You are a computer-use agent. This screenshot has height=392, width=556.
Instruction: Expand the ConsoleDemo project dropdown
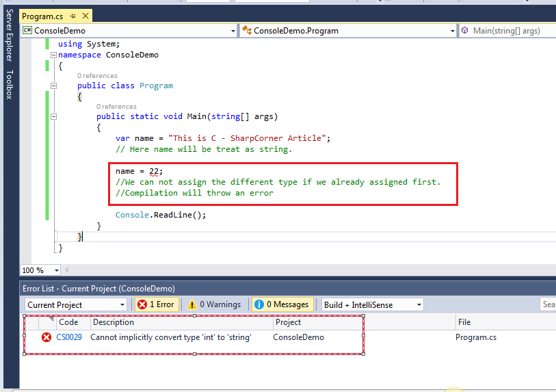(x=231, y=31)
